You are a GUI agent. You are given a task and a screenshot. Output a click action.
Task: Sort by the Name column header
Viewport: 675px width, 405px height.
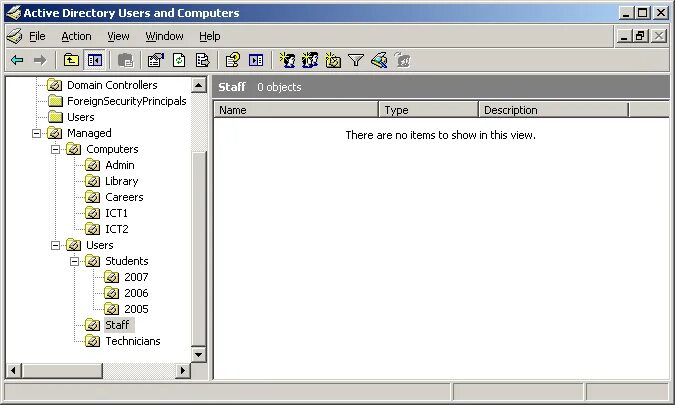296,110
